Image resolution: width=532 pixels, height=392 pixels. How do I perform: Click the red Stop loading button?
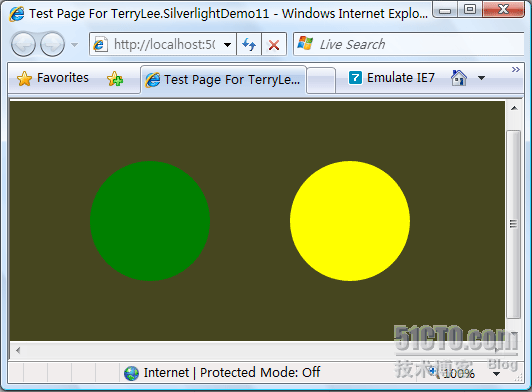[x=274, y=44]
